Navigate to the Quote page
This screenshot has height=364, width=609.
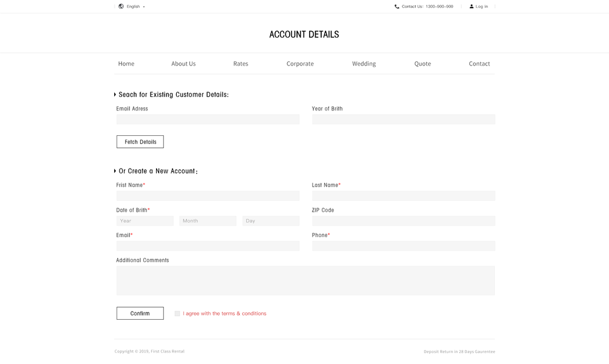[423, 64]
